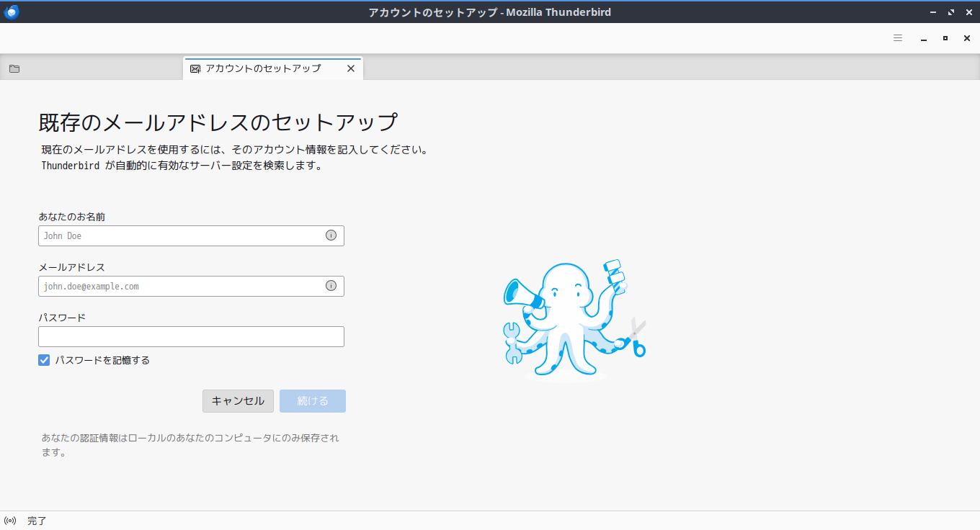
Task: Close the アカウントのセットアップ tab
Action: pos(351,68)
